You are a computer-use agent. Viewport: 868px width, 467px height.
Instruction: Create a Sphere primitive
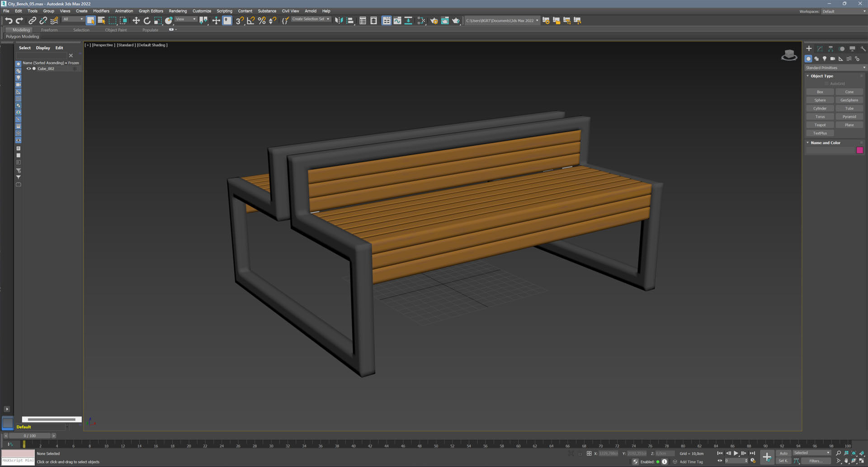coord(820,100)
